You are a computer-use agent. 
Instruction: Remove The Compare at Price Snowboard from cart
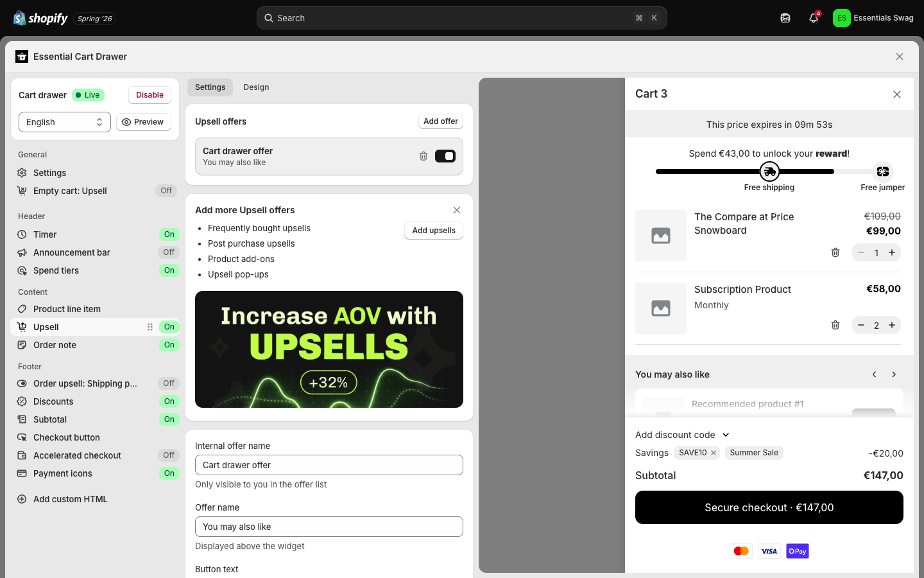[835, 252]
